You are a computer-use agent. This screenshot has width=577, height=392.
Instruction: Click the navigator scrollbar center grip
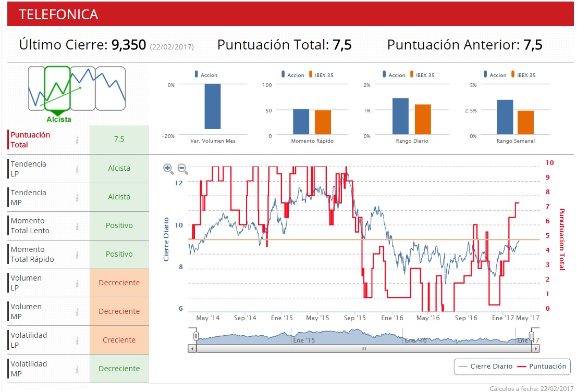coord(364,348)
